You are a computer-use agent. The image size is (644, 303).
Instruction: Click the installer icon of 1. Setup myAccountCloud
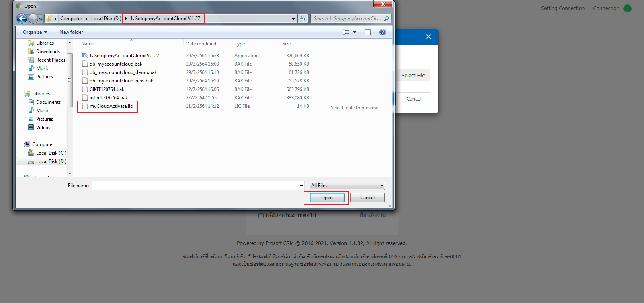pyautogui.click(x=84, y=55)
